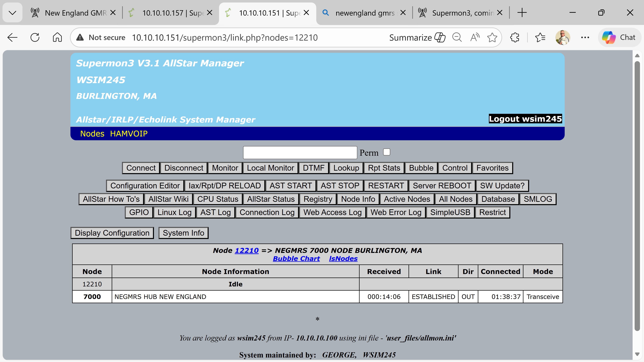Screen dimensions: 644x362
Task: Open the browser three-dots settings menu
Action: (x=585, y=38)
